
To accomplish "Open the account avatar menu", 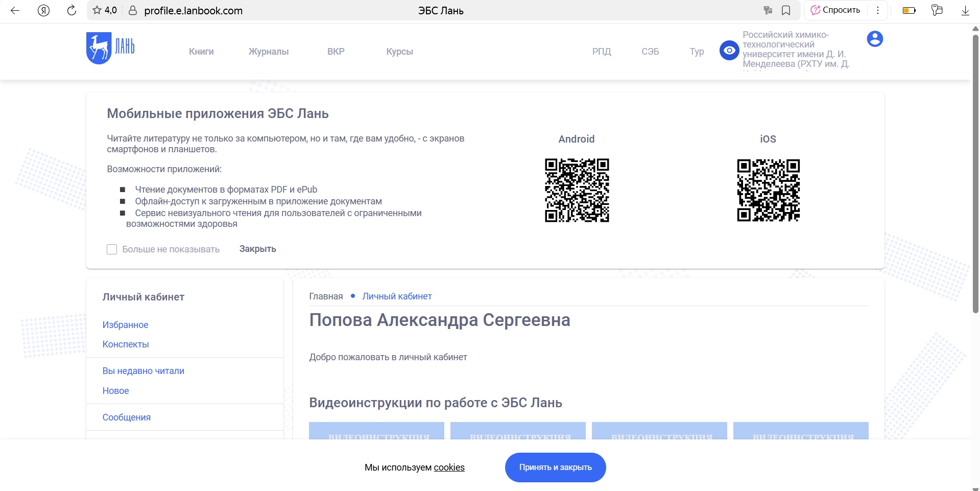I will (875, 38).
